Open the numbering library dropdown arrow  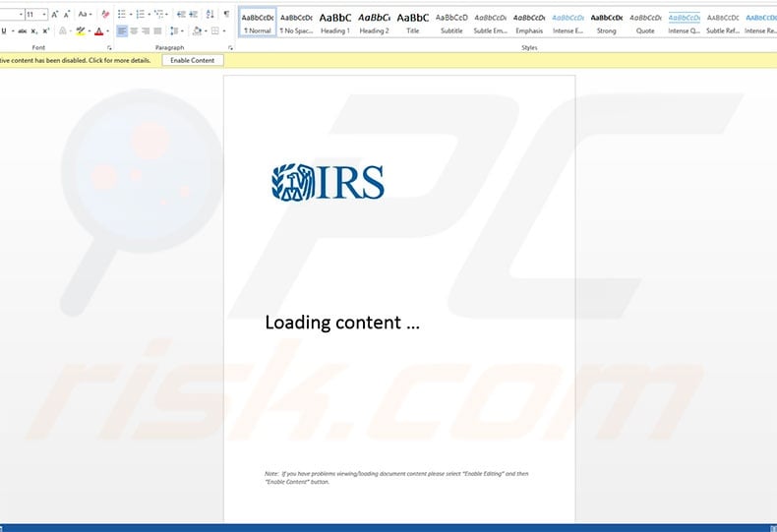(149, 15)
